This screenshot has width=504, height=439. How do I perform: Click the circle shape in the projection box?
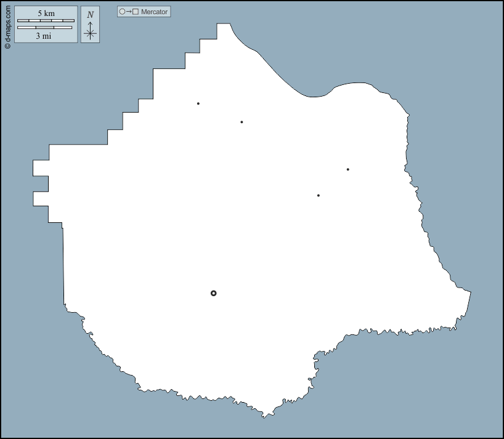coord(122,12)
